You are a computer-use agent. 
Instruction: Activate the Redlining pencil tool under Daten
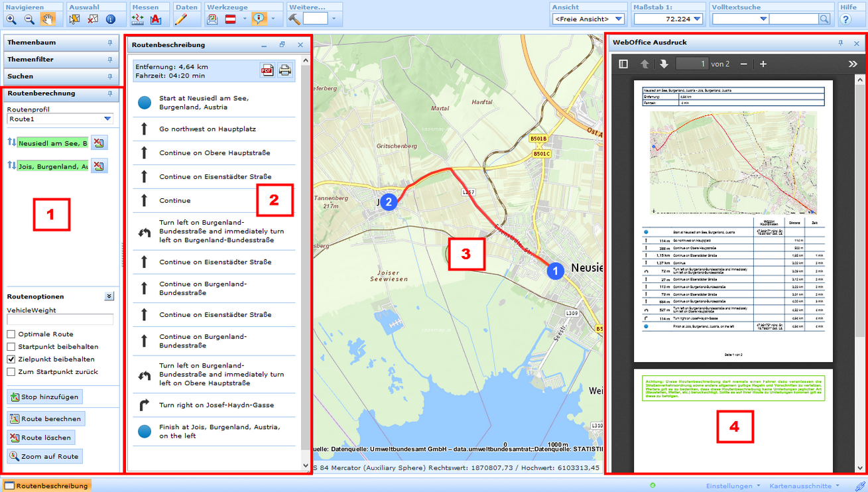click(180, 19)
